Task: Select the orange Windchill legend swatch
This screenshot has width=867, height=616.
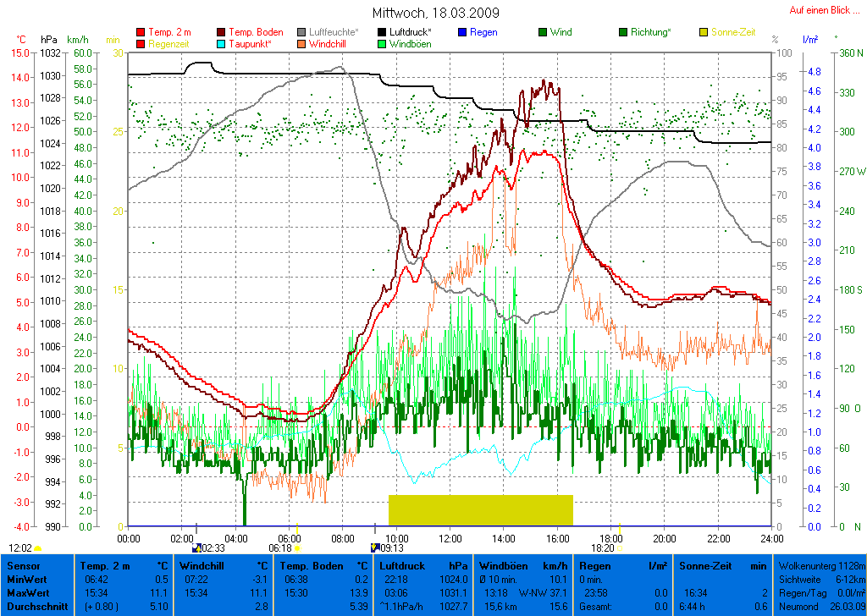Action: click(x=301, y=44)
